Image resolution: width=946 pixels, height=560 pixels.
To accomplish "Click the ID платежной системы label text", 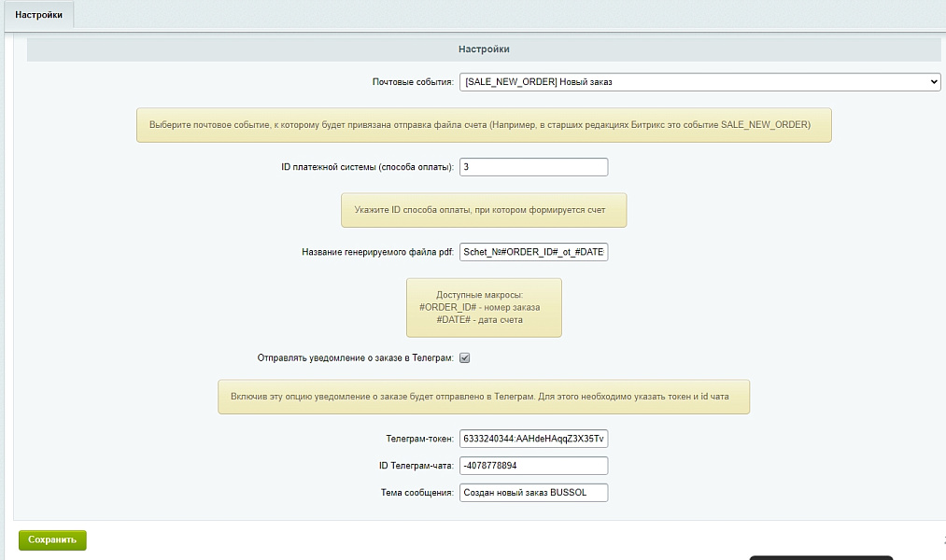I will pyautogui.click(x=367, y=167).
